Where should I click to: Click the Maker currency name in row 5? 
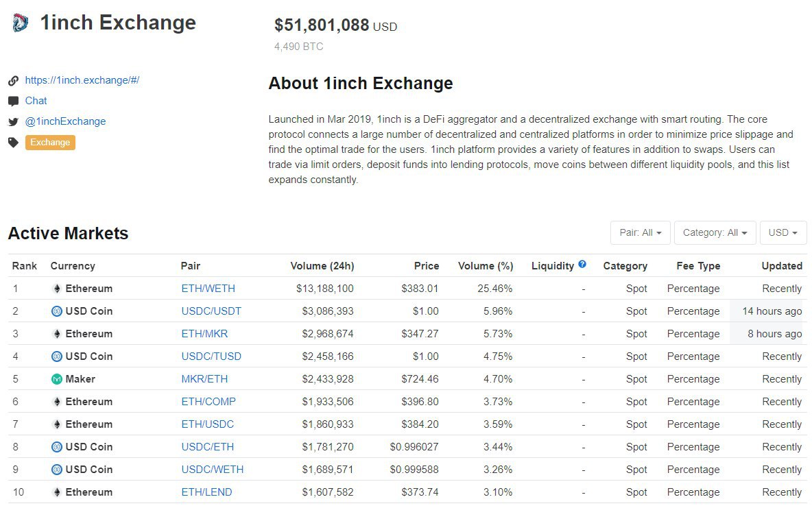coord(80,379)
